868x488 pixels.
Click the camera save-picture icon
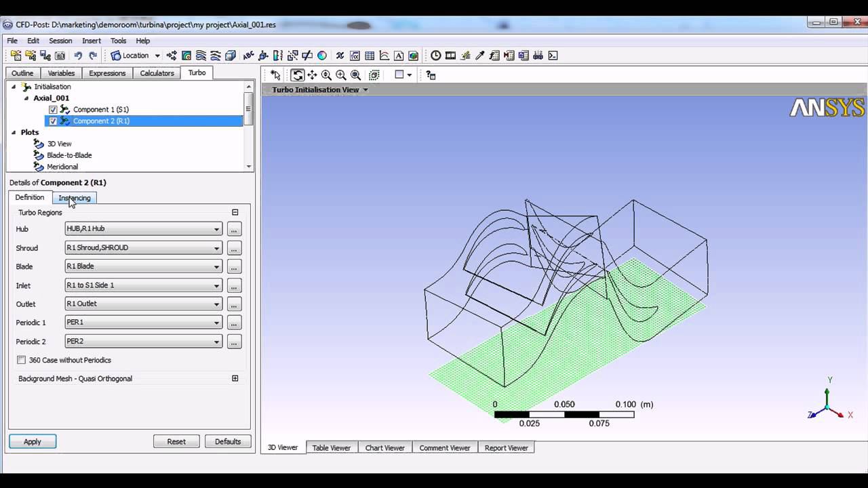point(60,56)
